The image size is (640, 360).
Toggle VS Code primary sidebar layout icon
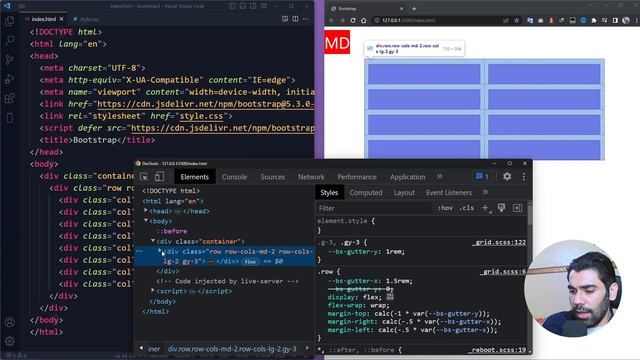point(232,6)
